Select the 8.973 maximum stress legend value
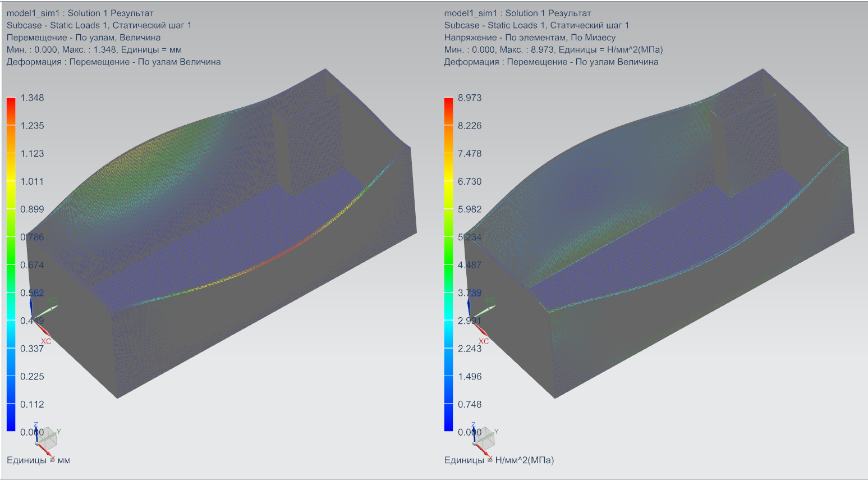The height and width of the screenshot is (480, 868). click(x=470, y=98)
